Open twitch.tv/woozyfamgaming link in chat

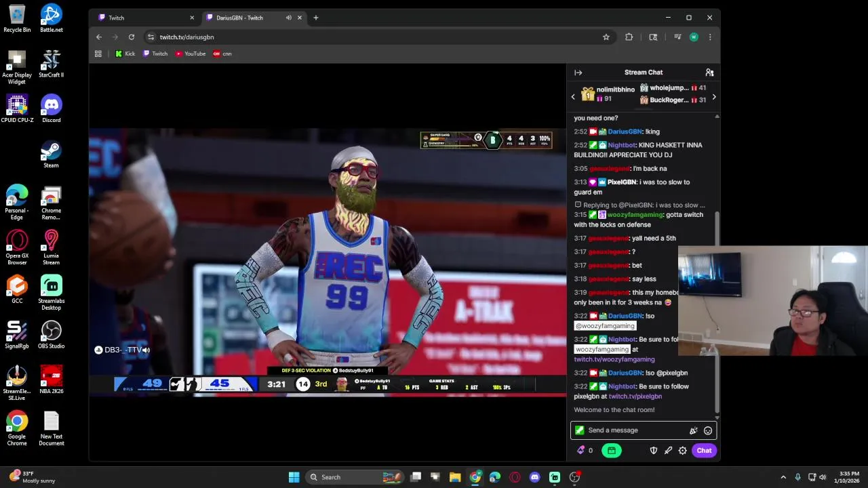(614, 359)
